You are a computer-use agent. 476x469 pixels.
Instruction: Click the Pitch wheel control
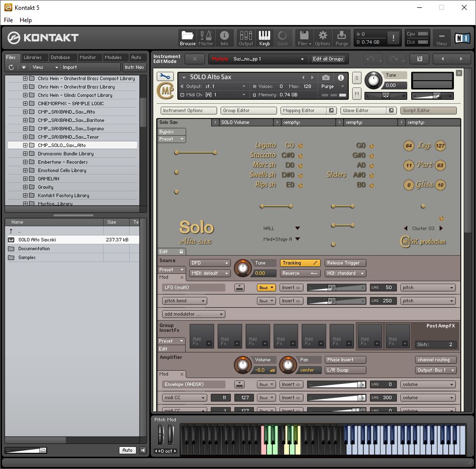[x=160, y=435]
